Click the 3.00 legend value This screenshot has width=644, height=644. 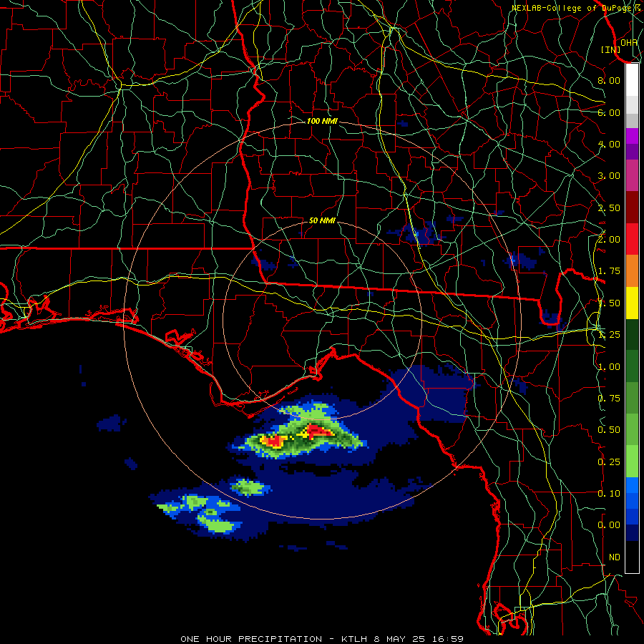point(609,176)
